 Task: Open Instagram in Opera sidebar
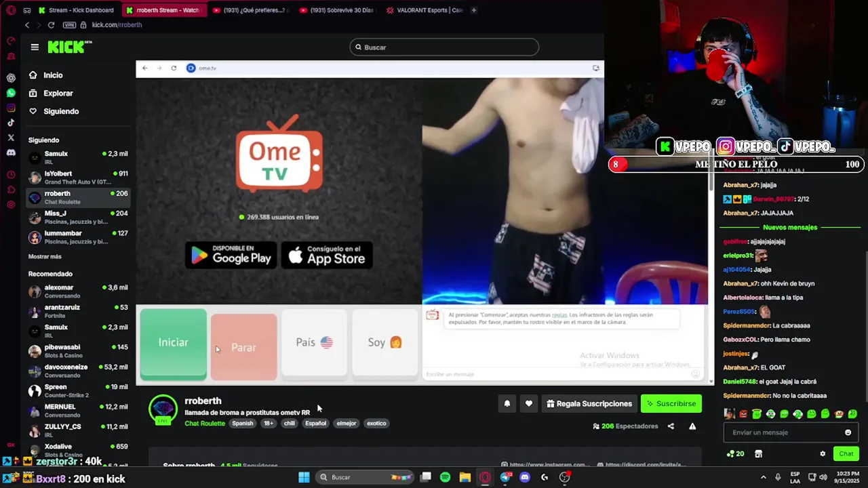click(x=11, y=108)
